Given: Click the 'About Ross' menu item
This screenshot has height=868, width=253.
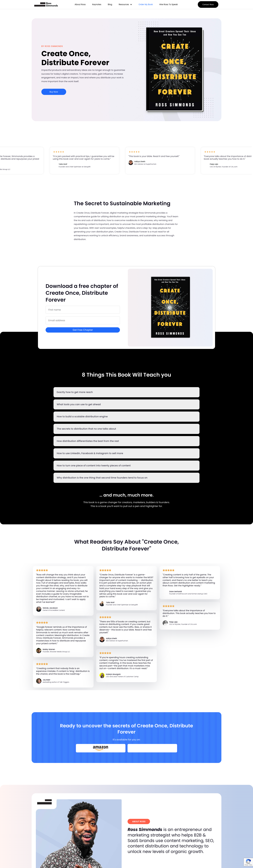Looking at the screenshot, I should coord(80,6).
